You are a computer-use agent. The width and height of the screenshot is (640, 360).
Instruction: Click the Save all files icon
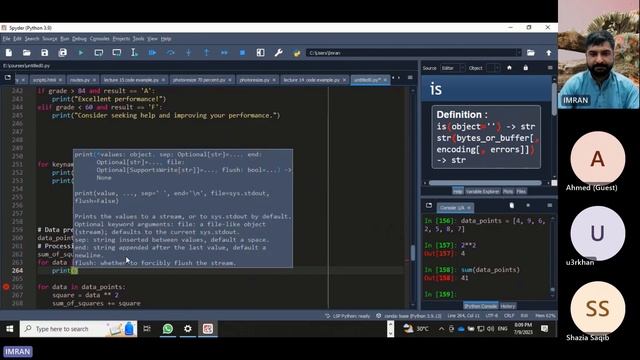(x=62, y=53)
